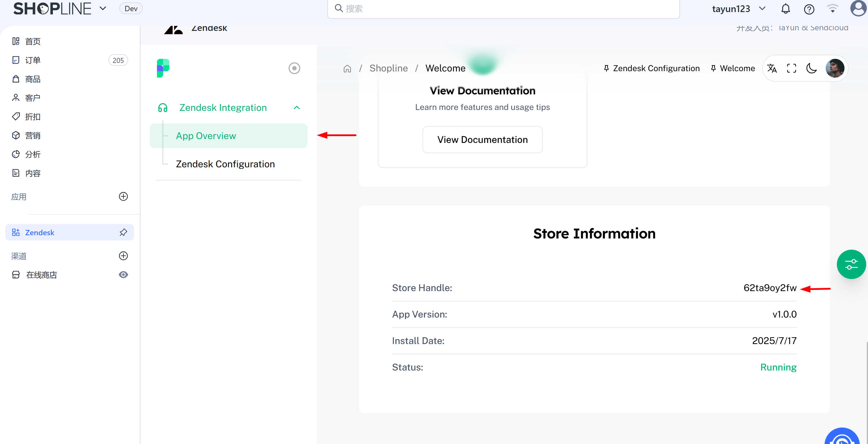Screen dimensions: 868x444
Task: Open notifications bell
Action: (x=785, y=9)
